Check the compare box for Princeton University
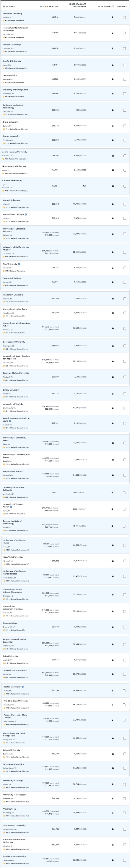The height and width of the screenshot is (868, 130). (124, 17)
